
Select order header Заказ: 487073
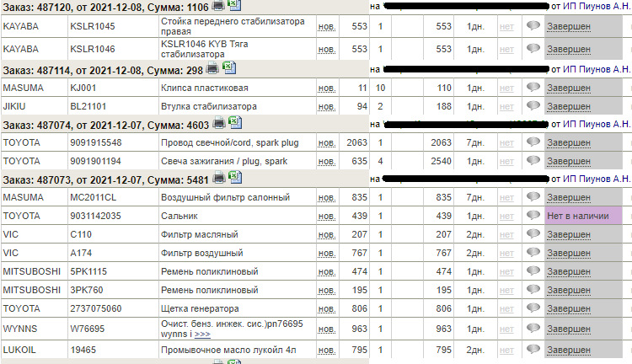(x=105, y=179)
